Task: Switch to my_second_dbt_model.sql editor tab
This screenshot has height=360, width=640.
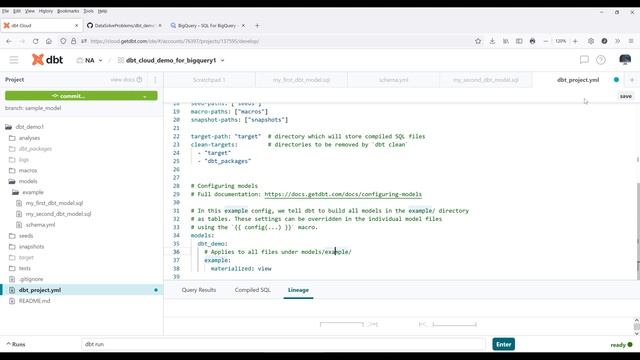Action: [486, 80]
